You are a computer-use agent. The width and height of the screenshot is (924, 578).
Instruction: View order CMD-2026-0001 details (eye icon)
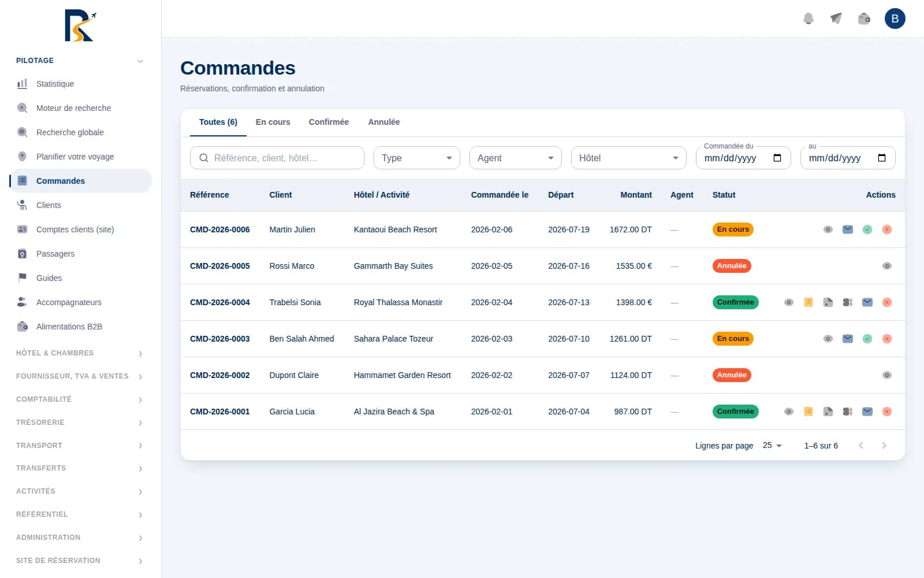click(x=789, y=412)
